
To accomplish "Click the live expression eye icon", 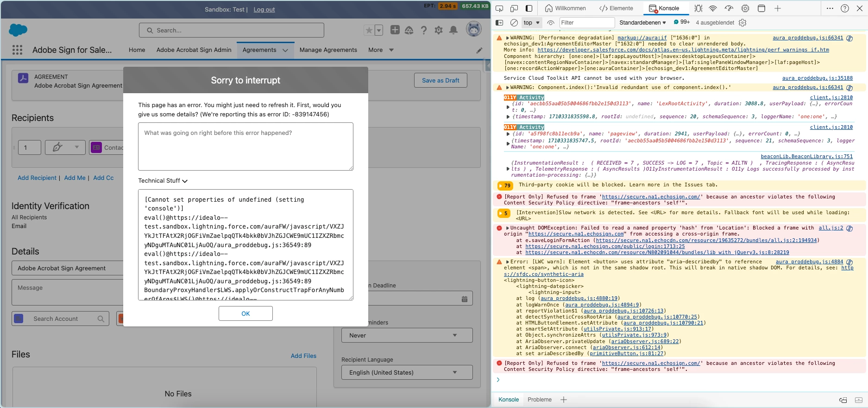I will [x=551, y=23].
